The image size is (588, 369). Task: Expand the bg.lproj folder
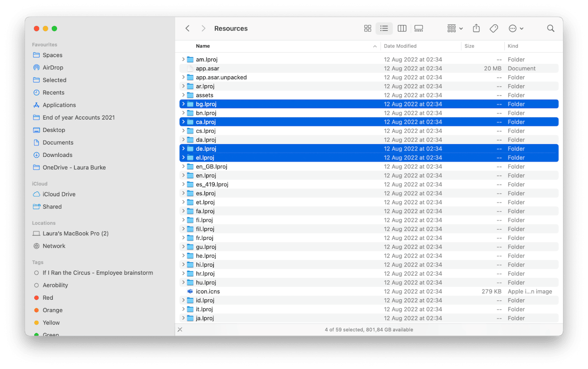pos(183,104)
